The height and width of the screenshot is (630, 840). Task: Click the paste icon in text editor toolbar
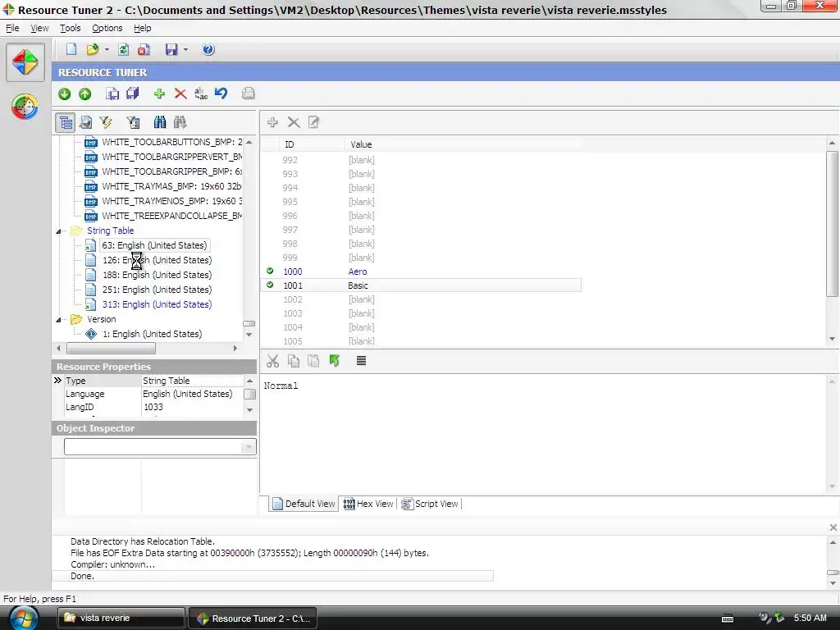point(313,361)
